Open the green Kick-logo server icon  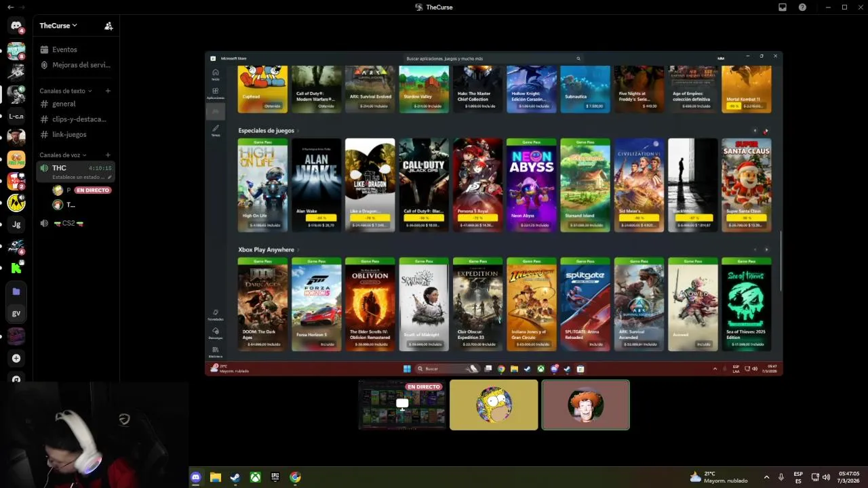(16, 268)
